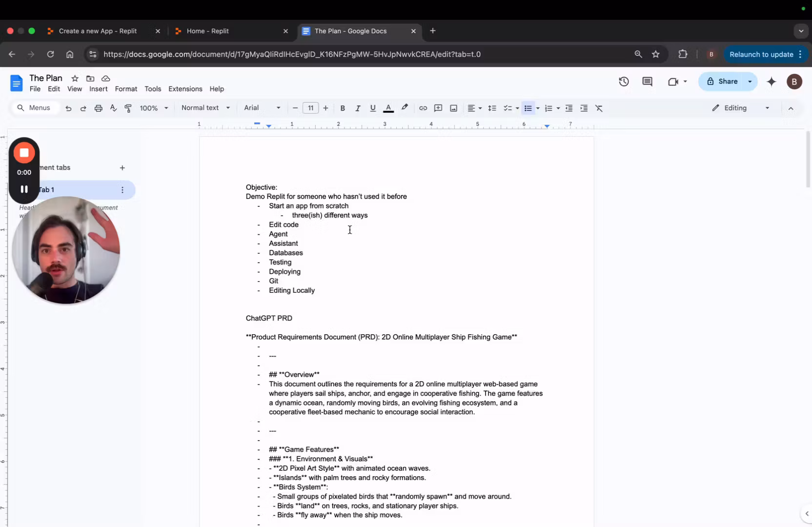Toggle bold formatting
This screenshot has width=812, height=527.
(x=343, y=108)
